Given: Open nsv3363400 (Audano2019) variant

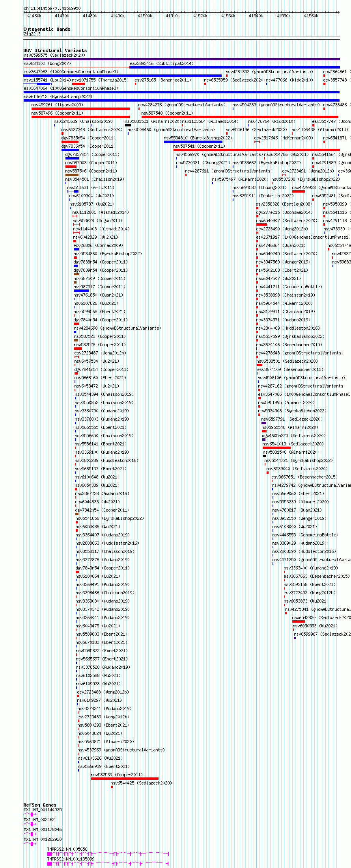Looking at the screenshot, I should point(311,568).
